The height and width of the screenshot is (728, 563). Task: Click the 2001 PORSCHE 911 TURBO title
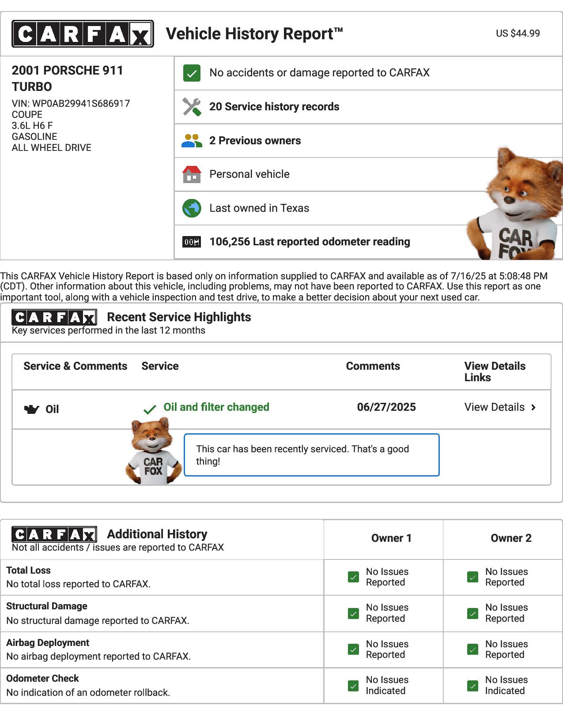click(68, 79)
